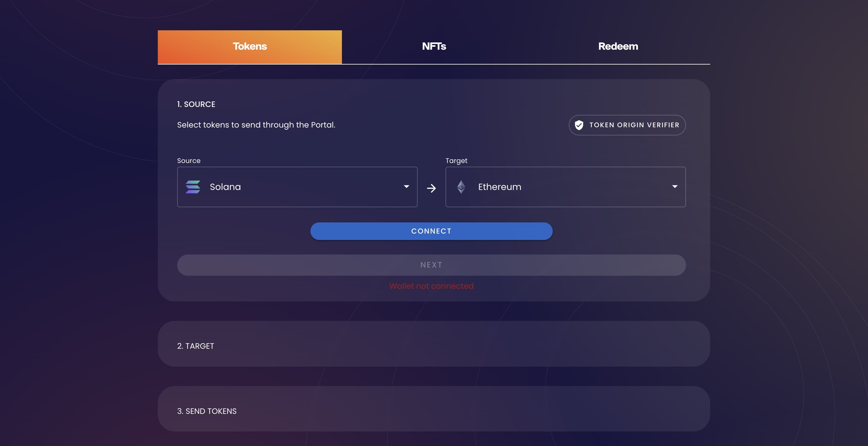The height and width of the screenshot is (446, 868).
Task: Click the 'Source' field label
Action: (189, 161)
